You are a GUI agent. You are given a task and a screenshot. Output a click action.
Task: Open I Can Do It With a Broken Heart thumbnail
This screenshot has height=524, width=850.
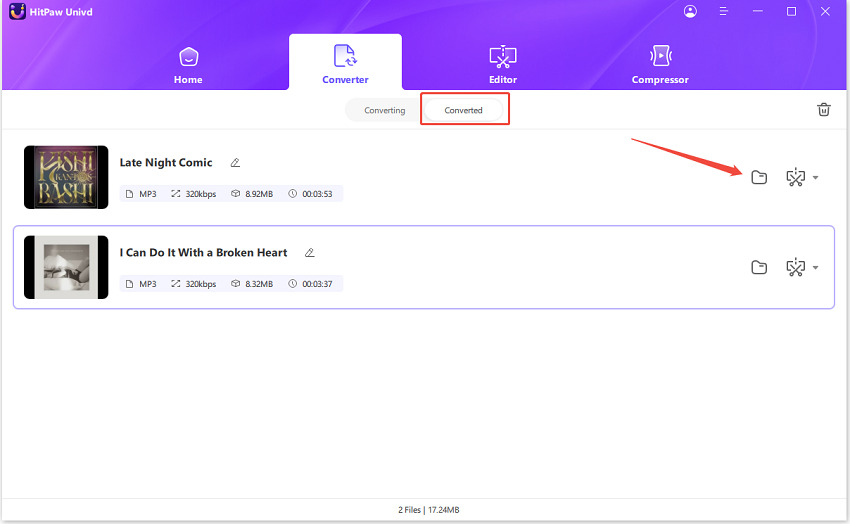click(66, 267)
